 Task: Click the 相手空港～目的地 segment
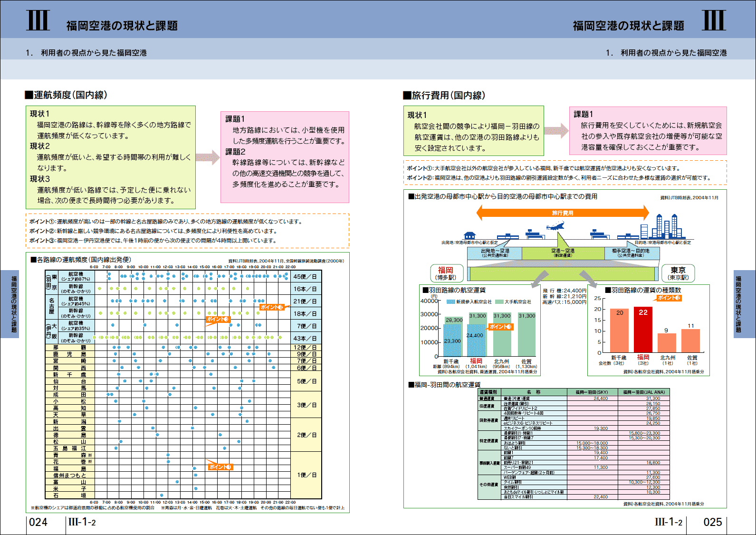pyautogui.click(x=632, y=253)
